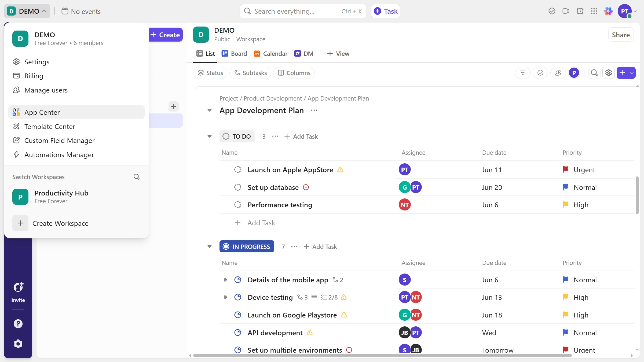The width and height of the screenshot is (644, 362).
Task: Collapse the IN PROGRESS group
Action: [x=210, y=247]
